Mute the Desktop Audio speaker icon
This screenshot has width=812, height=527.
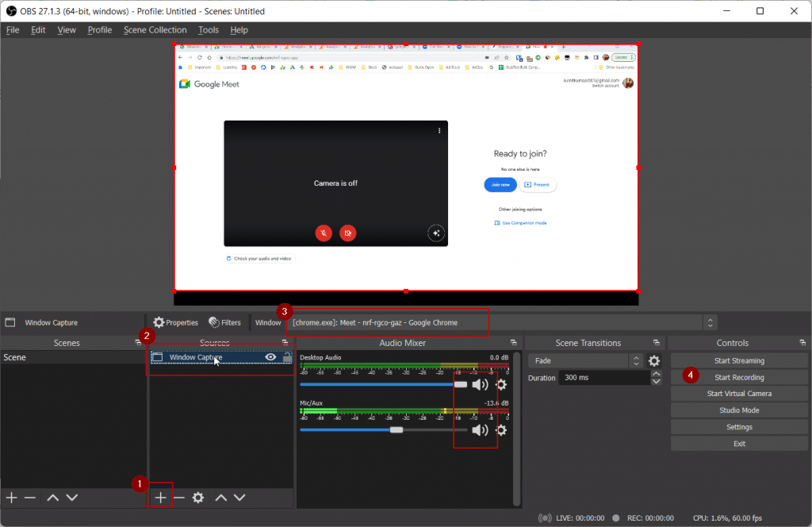480,384
